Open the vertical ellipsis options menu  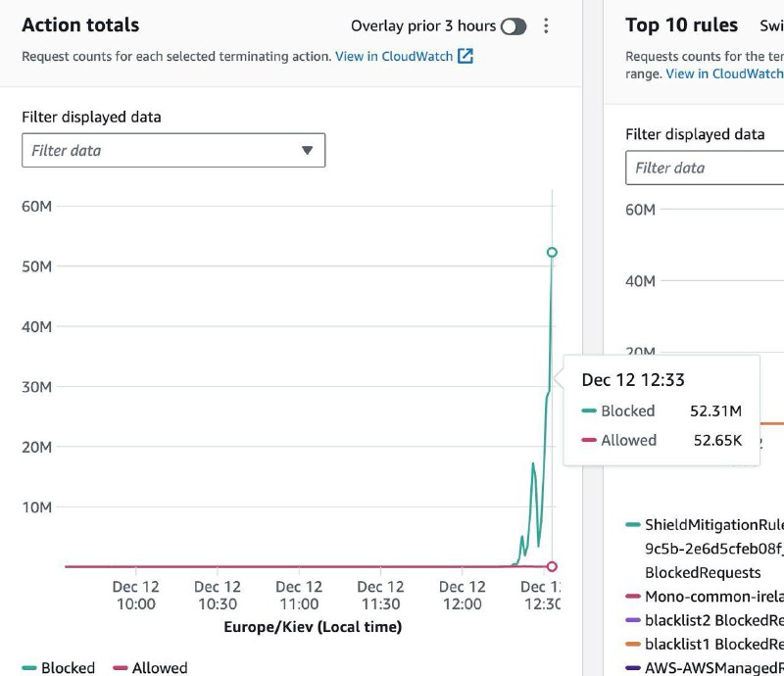click(x=546, y=25)
